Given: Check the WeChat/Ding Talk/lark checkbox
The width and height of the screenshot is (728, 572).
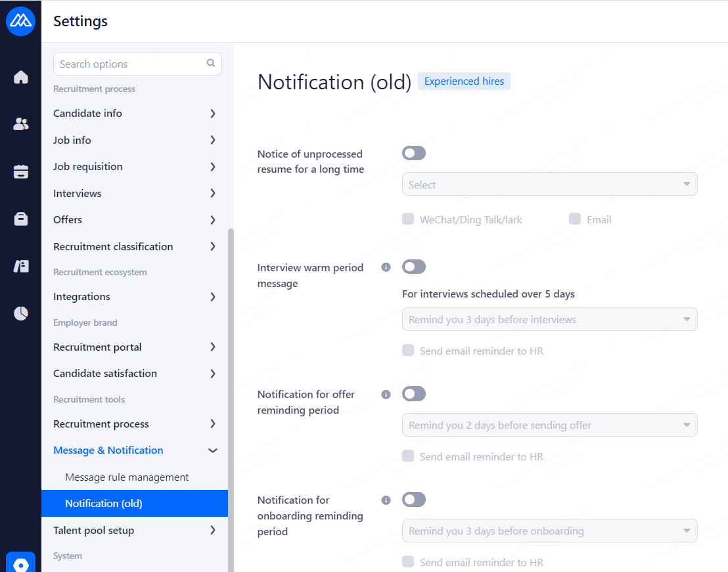Looking at the screenshot, I should [408, 219].
